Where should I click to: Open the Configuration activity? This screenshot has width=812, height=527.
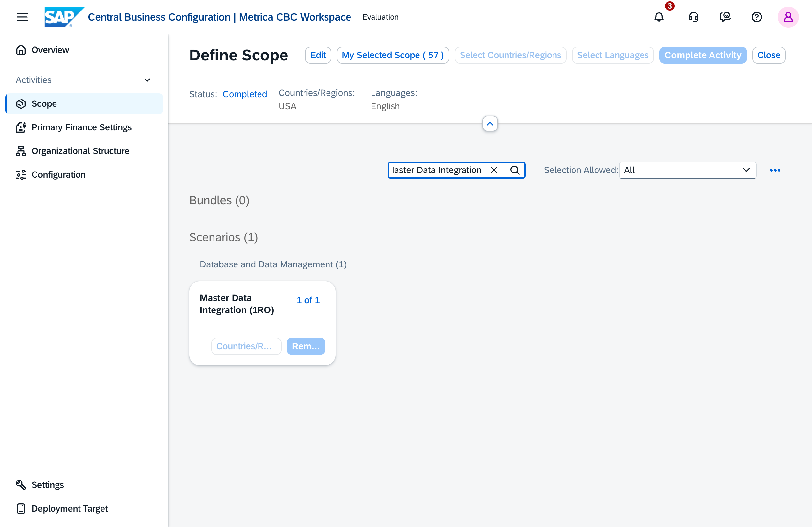[84, 175]
